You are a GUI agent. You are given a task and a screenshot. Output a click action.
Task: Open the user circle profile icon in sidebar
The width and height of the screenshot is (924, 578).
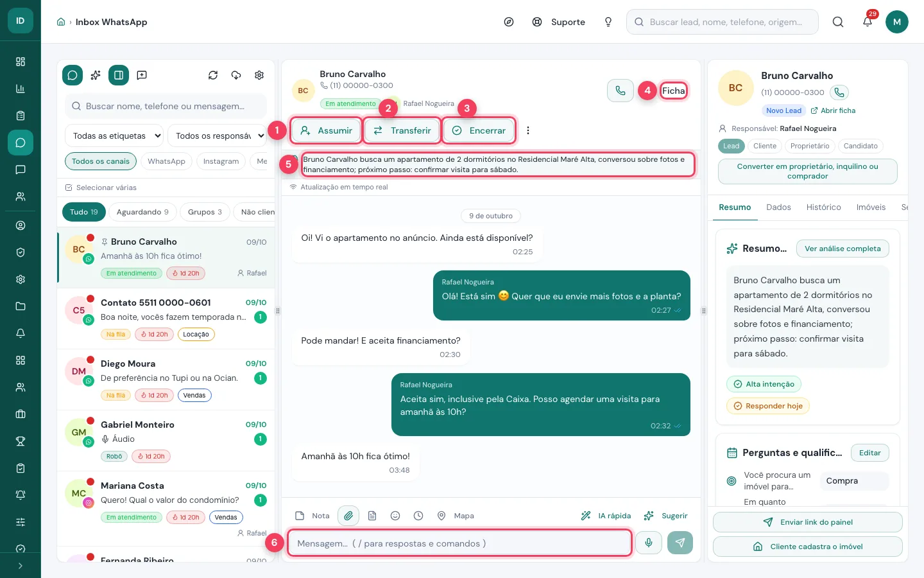click(21, 225)
